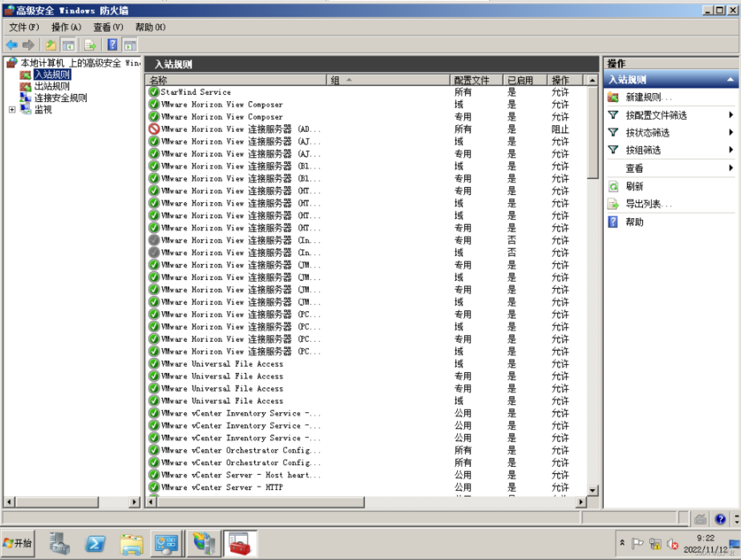Expand the 监视 tree node

click(12, 109)
